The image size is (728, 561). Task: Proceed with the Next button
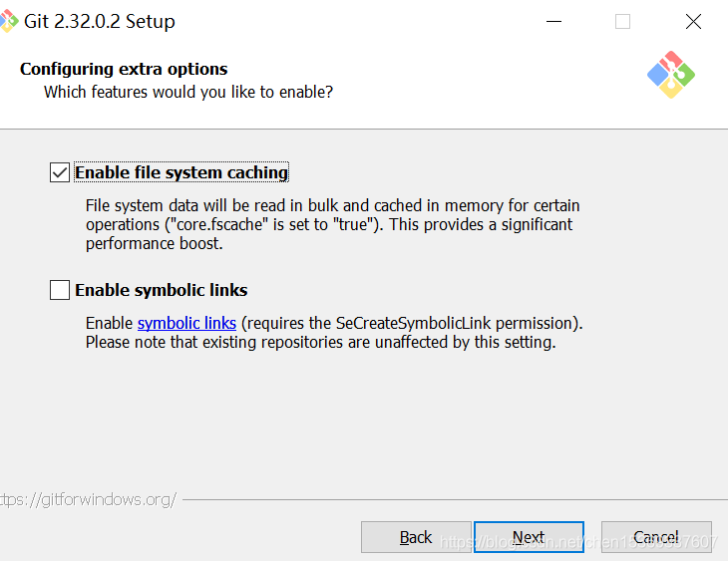(529, 537)
